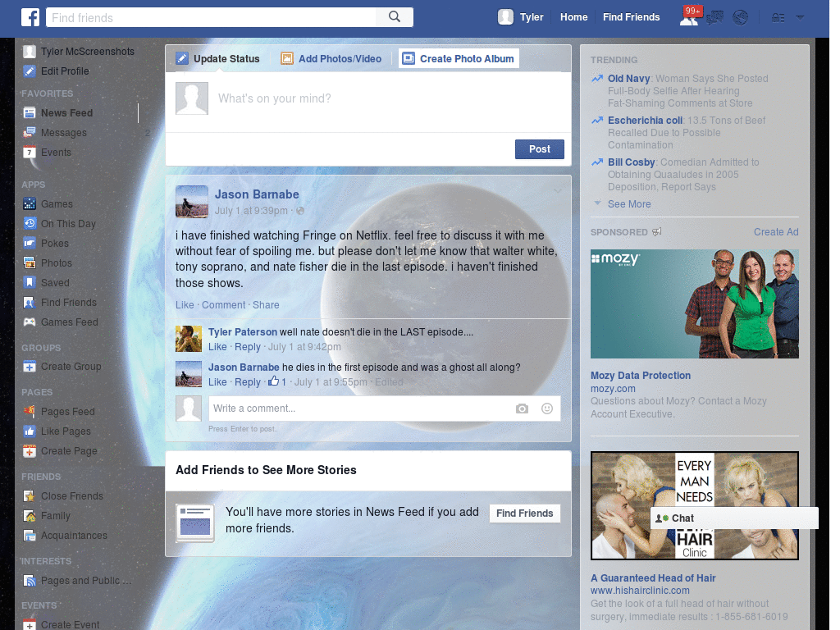Click the News Feed sidebar icon
Image resolution: width=840 pixels, height=630 pixels.
30,112
